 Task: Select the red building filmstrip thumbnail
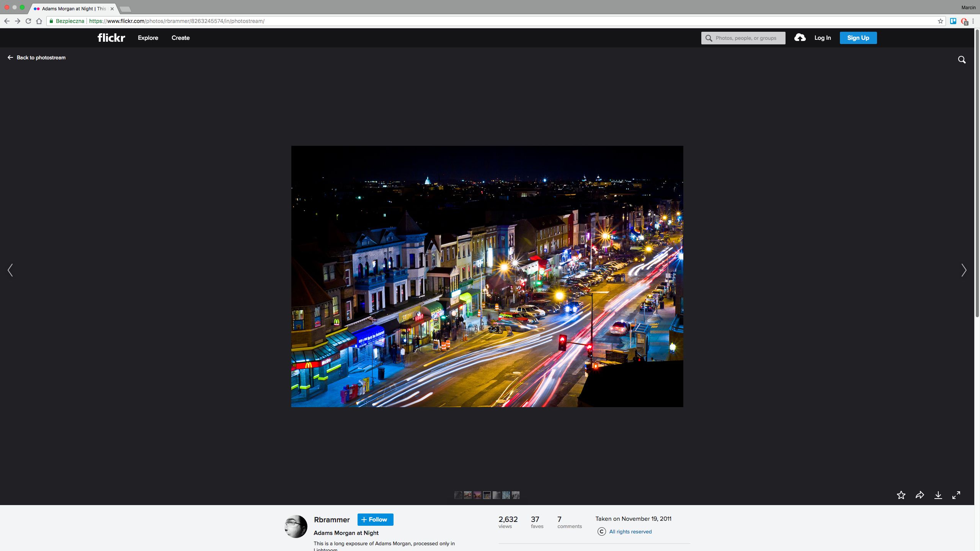(467, 495)
